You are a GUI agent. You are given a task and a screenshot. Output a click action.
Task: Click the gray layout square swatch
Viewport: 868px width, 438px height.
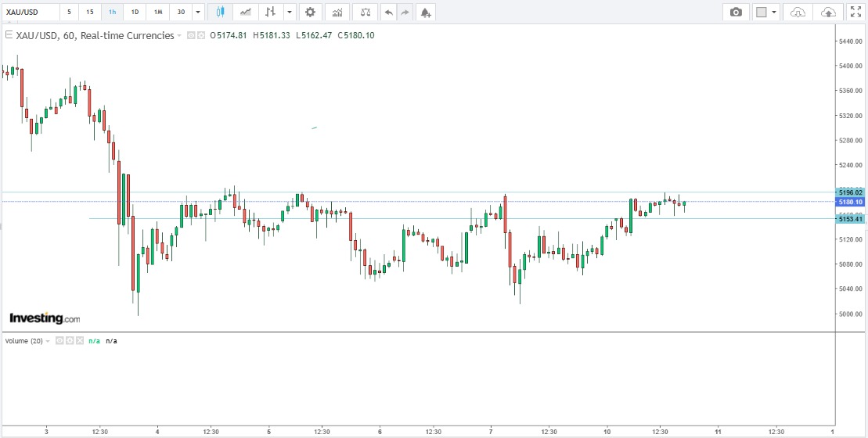point(762,12)
